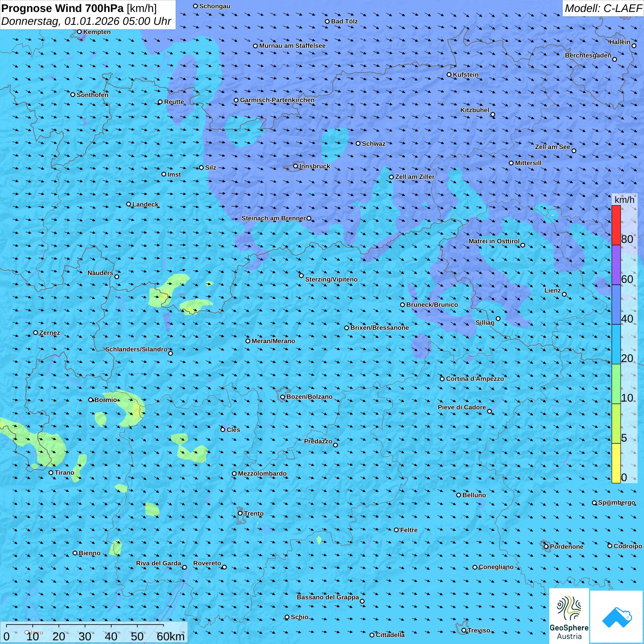Click the Kempten city label

[x=97, y=32]
